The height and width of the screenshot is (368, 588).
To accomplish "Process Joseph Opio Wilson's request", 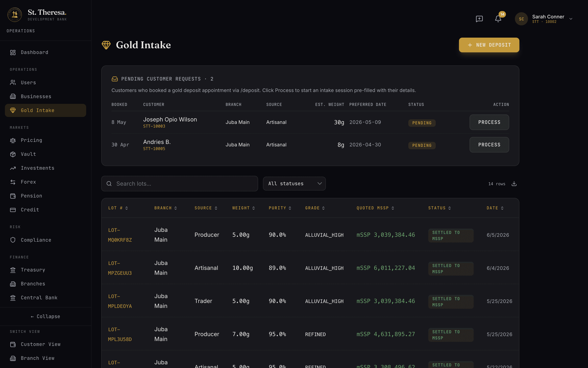I will [489, 122].
